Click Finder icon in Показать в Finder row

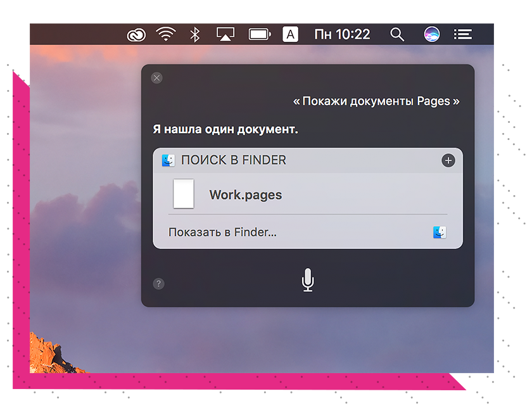pyautogui.click(x=440, y=233)
